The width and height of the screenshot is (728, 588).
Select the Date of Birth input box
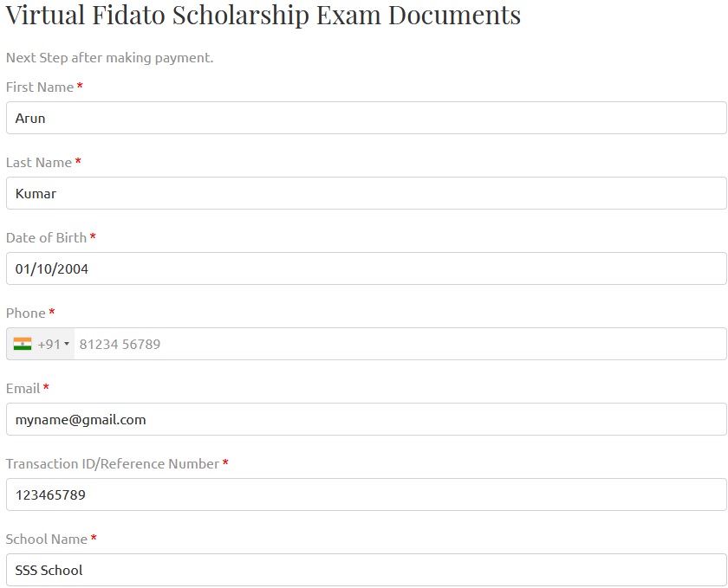coord(366,268)
